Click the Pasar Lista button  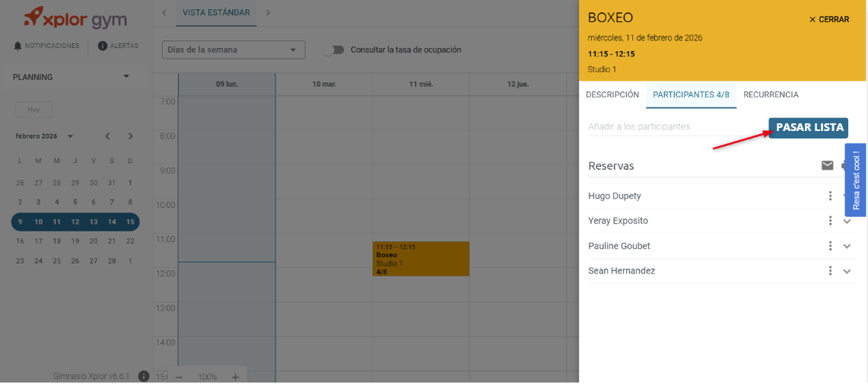pyautogui.click(x=809, y=128)
